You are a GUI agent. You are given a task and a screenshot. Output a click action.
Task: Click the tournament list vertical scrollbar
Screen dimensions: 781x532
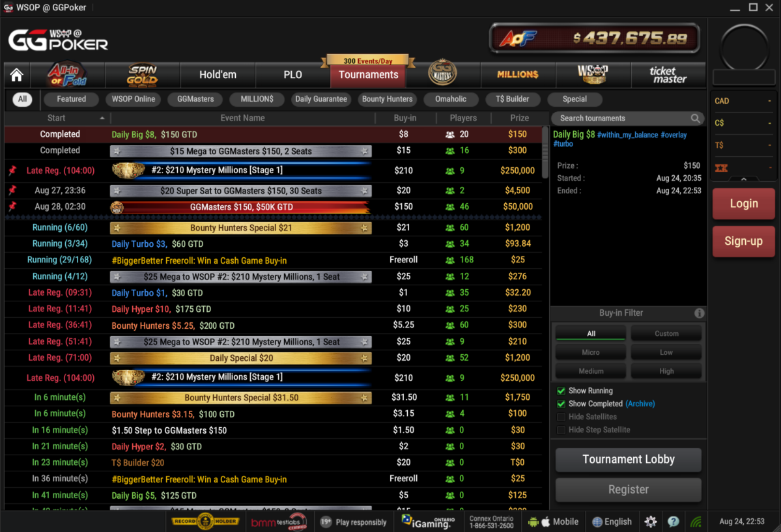pyautogui.click(x=545, y=152)
